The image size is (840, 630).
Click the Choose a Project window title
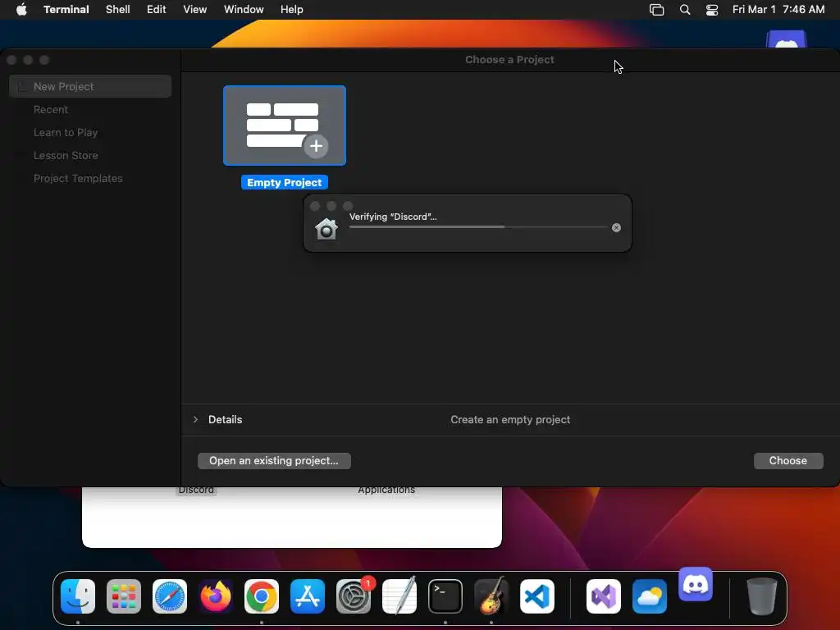pyautogui.click(x=509, y=59)
